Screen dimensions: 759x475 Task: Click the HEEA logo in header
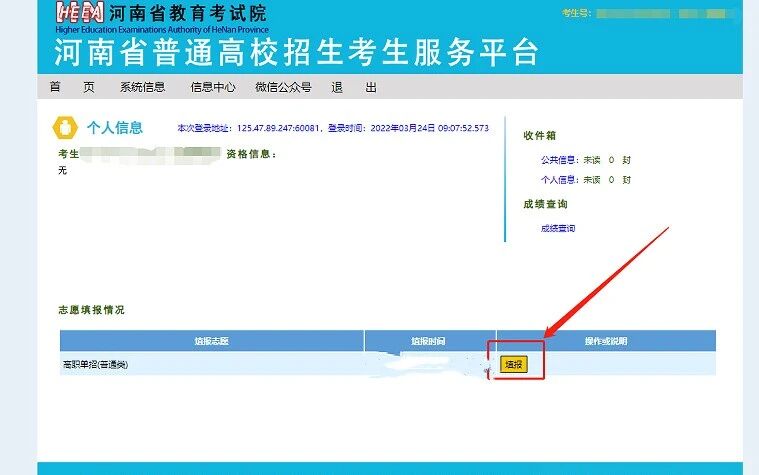[79, 13]
